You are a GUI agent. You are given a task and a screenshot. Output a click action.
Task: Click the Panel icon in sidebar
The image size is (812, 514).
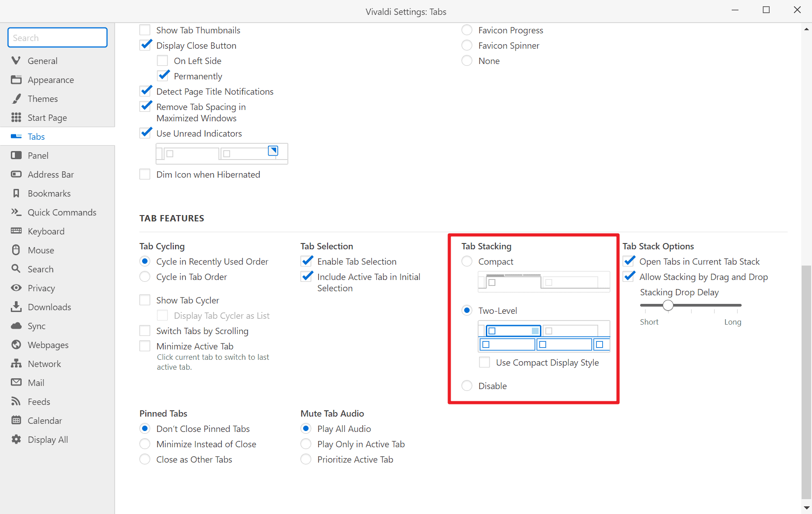[16, 155]
